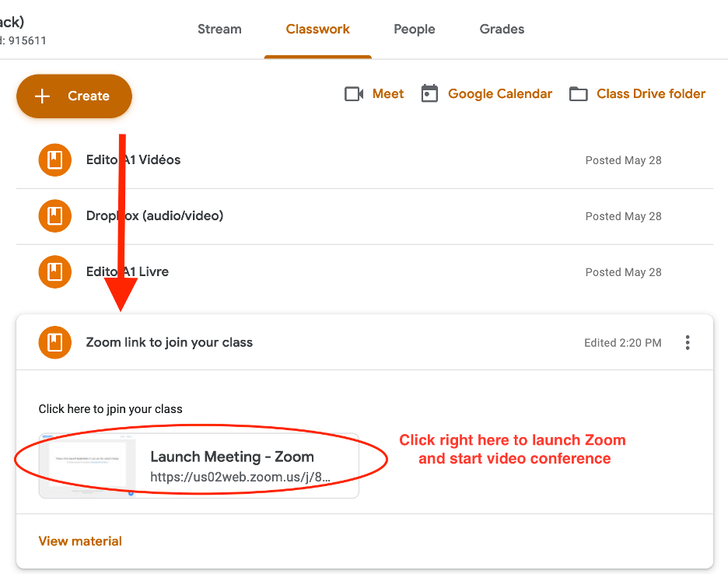Open Google Calendar link text
This screenshot has height=574, width=728.
[500, 94]
